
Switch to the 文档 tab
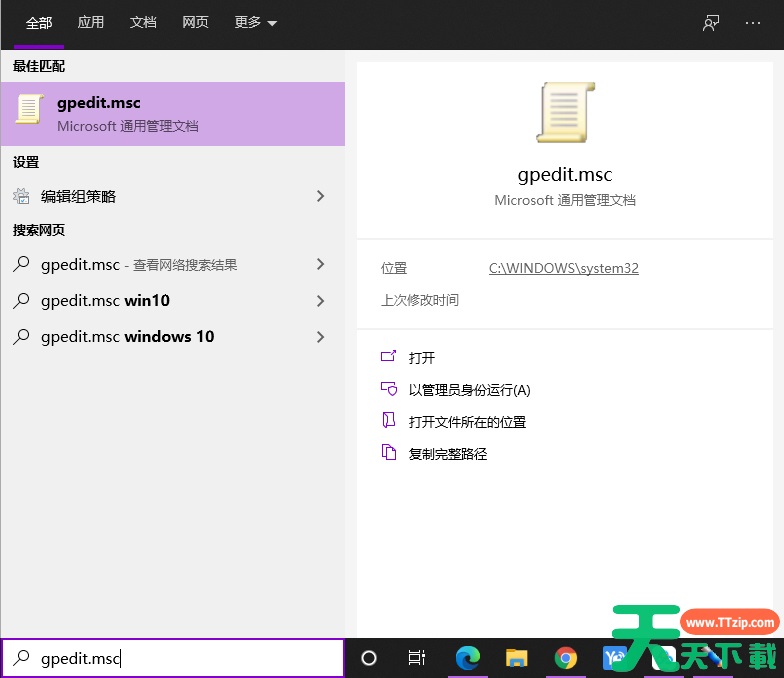click(x=143, y=23)
